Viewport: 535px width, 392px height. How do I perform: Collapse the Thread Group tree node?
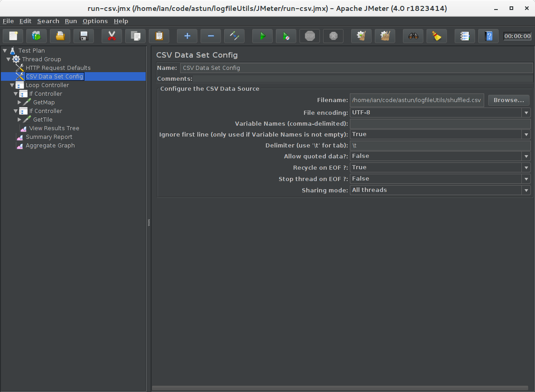[x=8, y=59]
